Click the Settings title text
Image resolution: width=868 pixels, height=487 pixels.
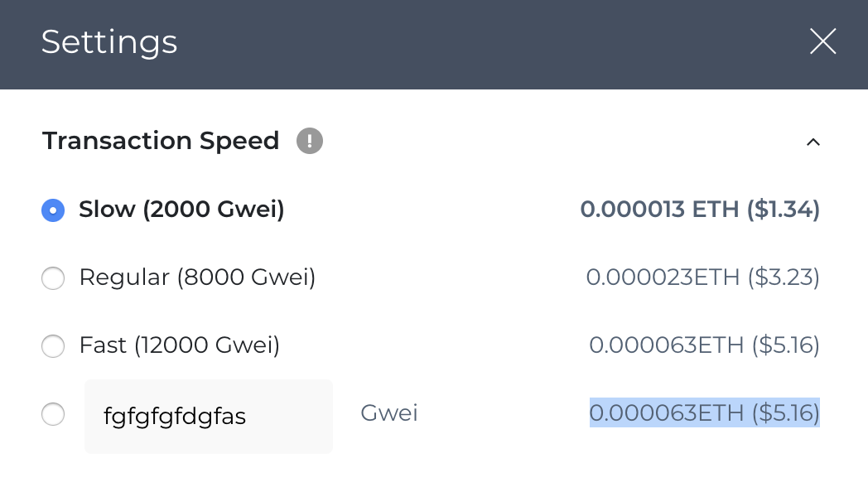[109, 41]
